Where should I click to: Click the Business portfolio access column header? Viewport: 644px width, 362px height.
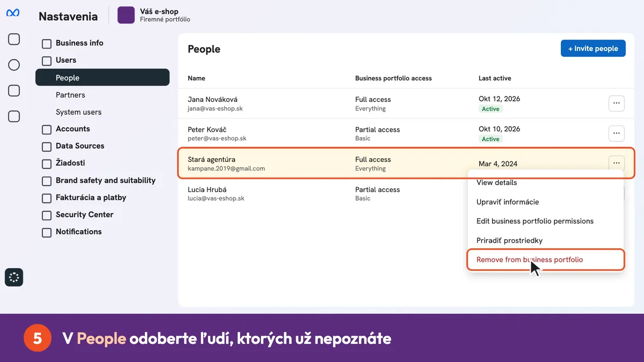coord(393,78)
